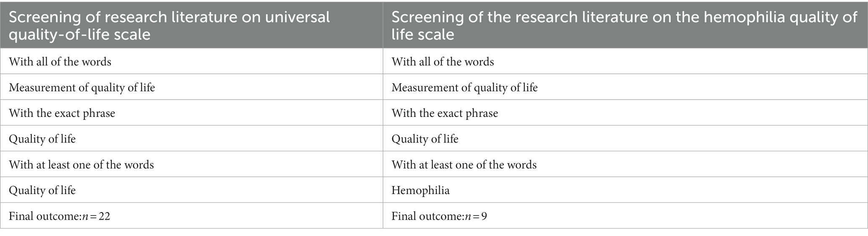Select 'Final outcome: n = 9' cell
Screen dimensions: 868x236
(x=625, y=215)
